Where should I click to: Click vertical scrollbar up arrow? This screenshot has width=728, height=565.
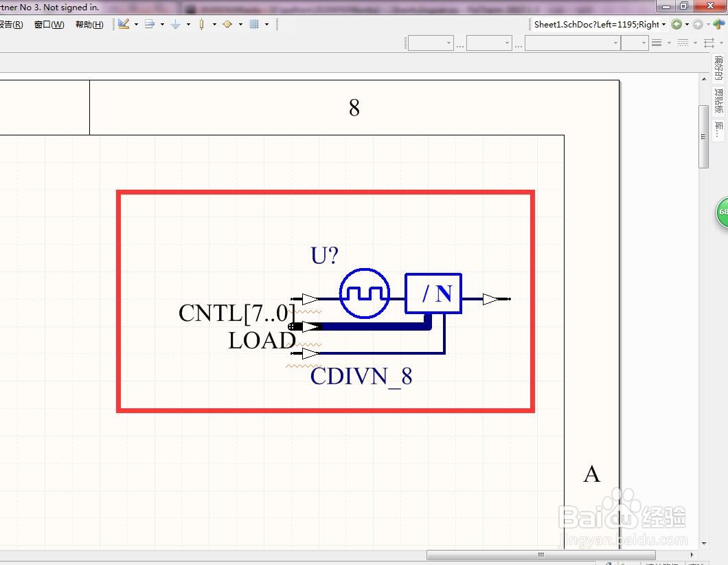click(x=704, y=79)
